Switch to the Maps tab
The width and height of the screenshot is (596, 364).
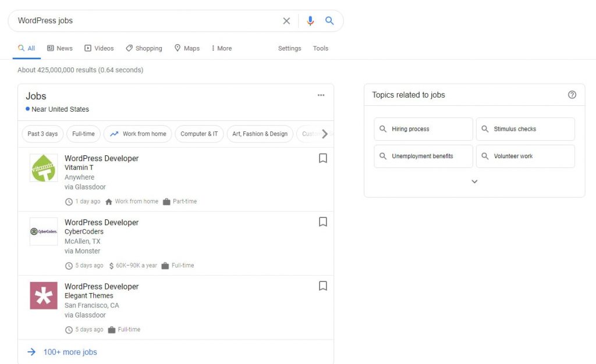pyautogui.click(x=186, y=48)
